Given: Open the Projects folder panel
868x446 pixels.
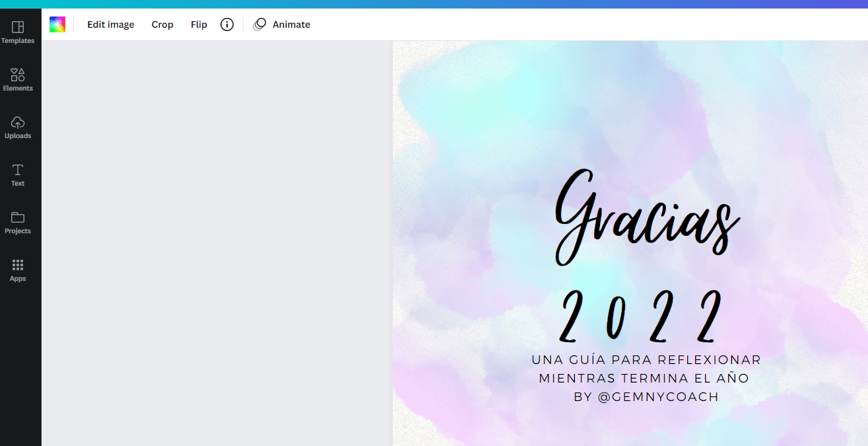Looking at the screenshot, I should click(x=18, y=222).
